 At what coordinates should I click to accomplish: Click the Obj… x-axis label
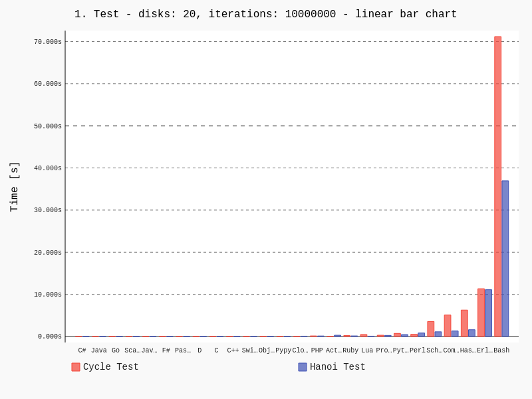(x=267, y=350)
